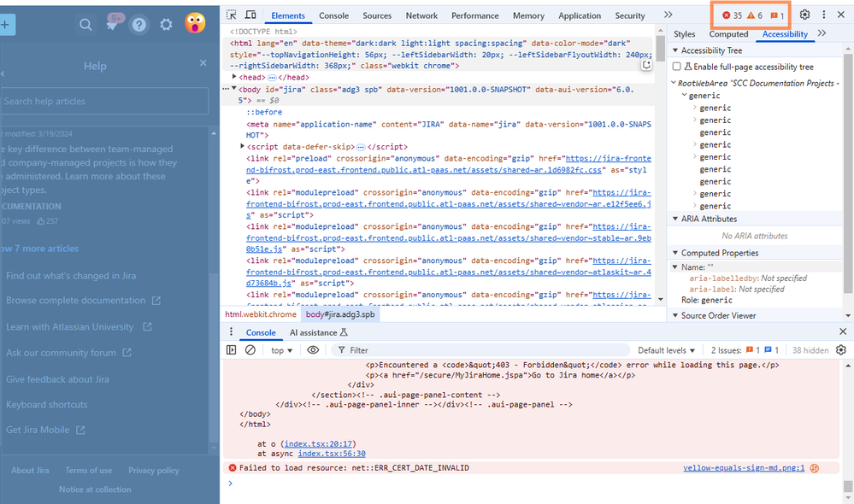Image resolution: width=854 pixels, height=504 pixels.
Task: Open the profile avatar emoji menu
Action: pos(195,23)
